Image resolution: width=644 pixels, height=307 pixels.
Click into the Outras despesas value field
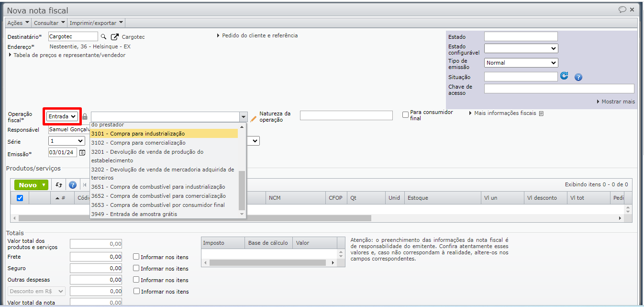(x=96, y=280)
